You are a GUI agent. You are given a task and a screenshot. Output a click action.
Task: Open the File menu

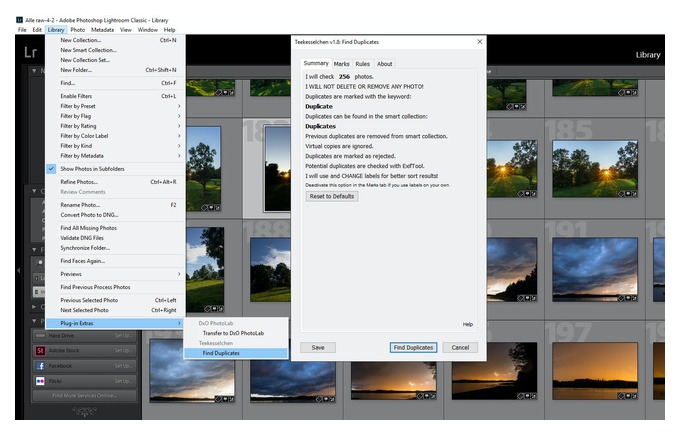22,30
